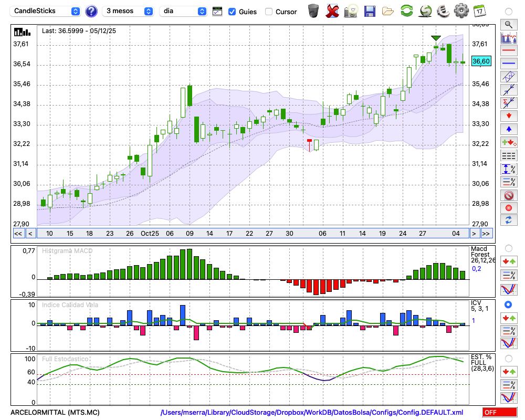Select the red horizontal line tool
525x420 pixels.
[x=508, y=51]
